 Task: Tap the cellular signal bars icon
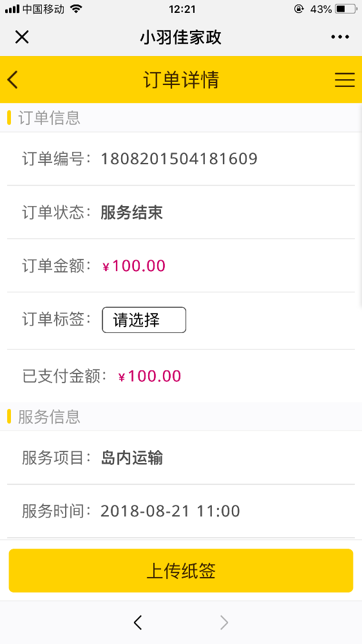pyautogui.click(x=12, y=9)
